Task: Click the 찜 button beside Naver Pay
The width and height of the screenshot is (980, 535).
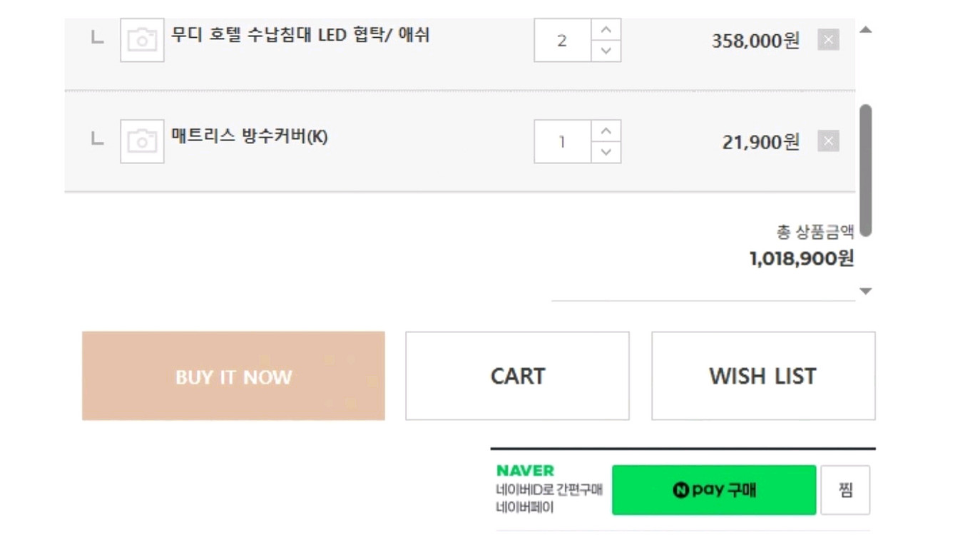Action: click(845, 490)
